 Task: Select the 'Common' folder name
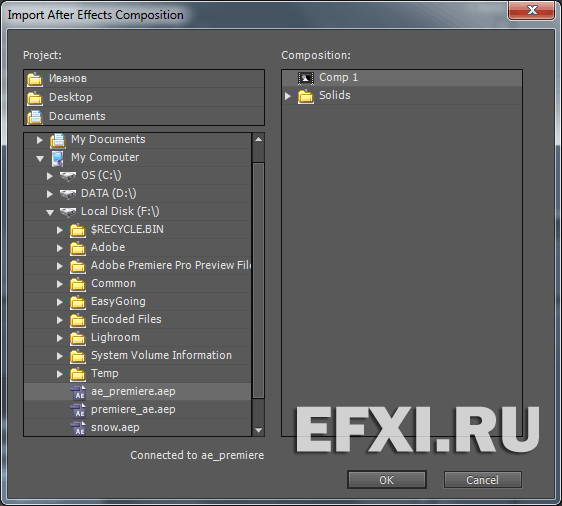click(114, 283)
